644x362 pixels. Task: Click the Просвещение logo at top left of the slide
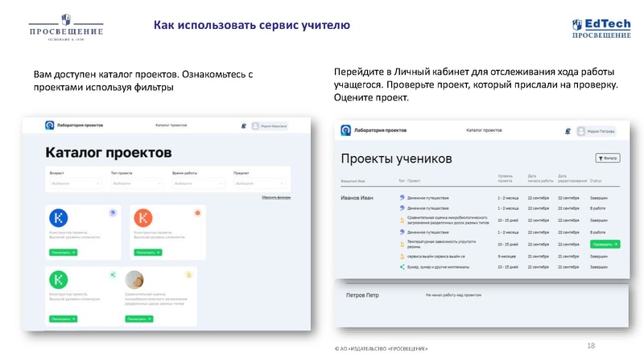point(66,28)
